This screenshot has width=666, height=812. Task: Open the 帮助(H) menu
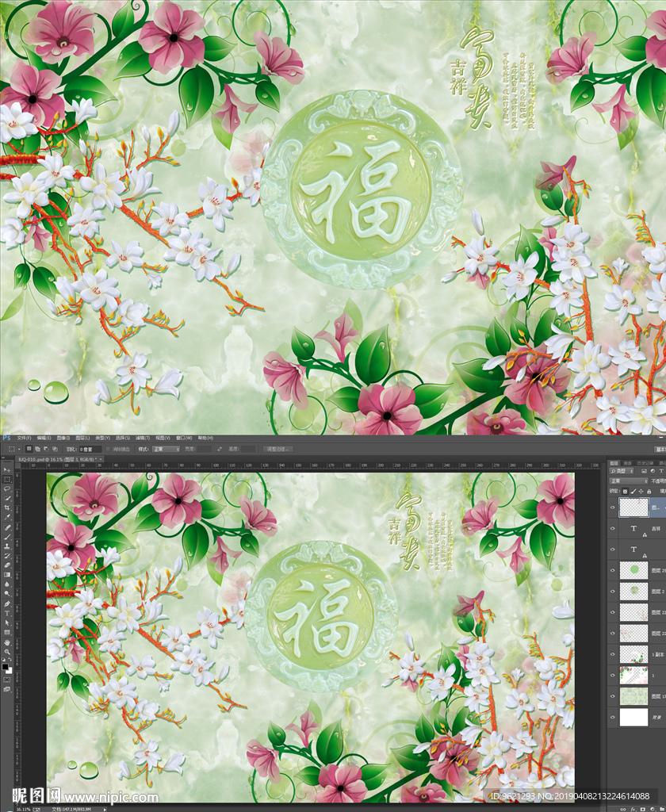pyautogui.click(x=205, y=438)
